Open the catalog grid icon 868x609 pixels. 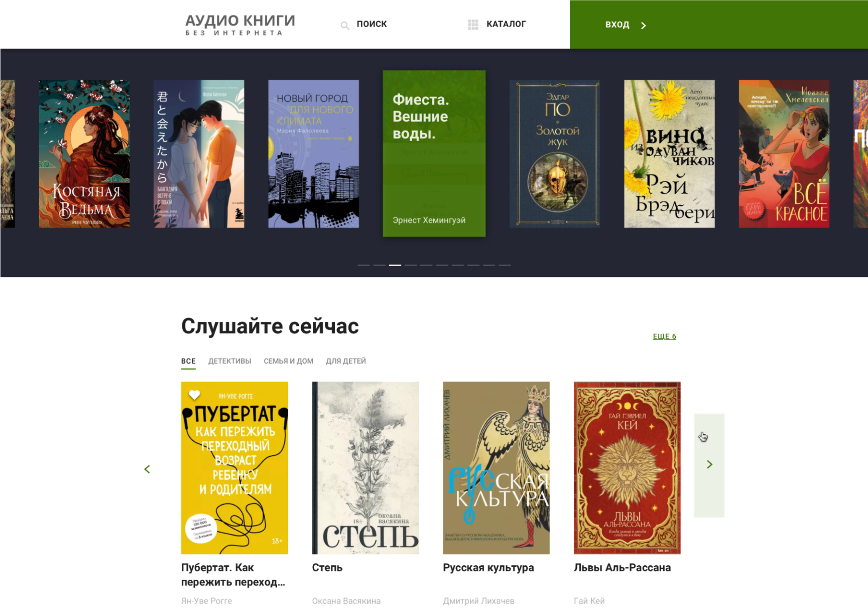click(x=473, y=25)
